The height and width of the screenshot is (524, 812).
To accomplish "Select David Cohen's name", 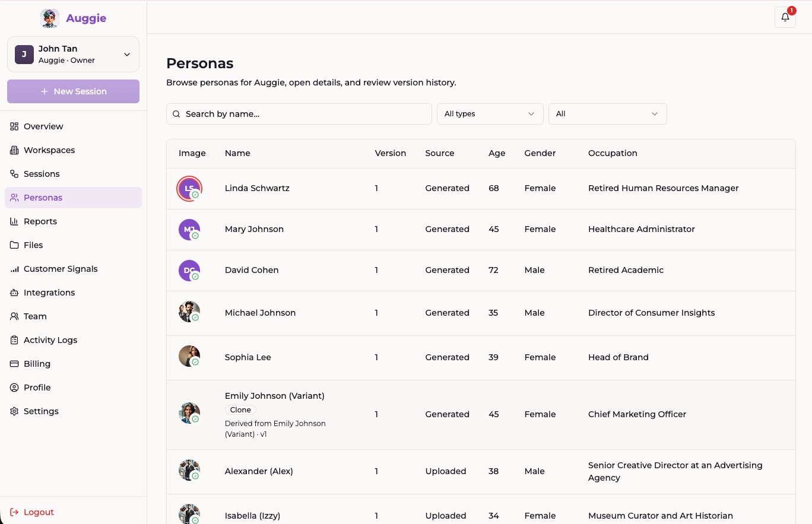I will pos(252,270).
